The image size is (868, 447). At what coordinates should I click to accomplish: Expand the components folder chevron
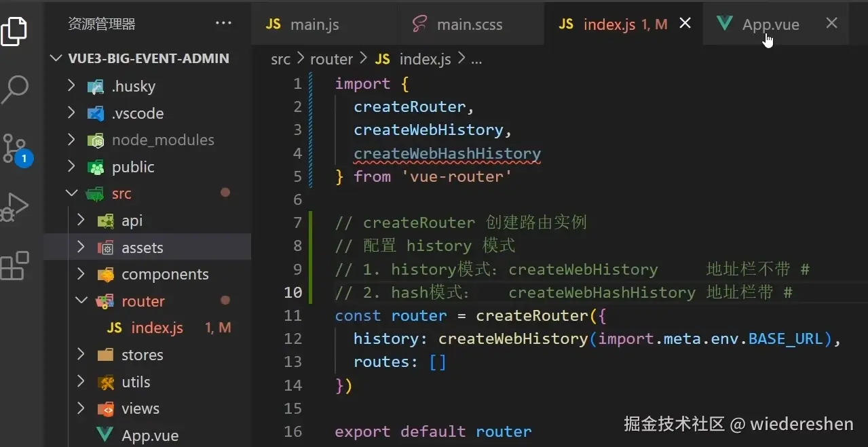pyautogui.click(x=81, y=275)
